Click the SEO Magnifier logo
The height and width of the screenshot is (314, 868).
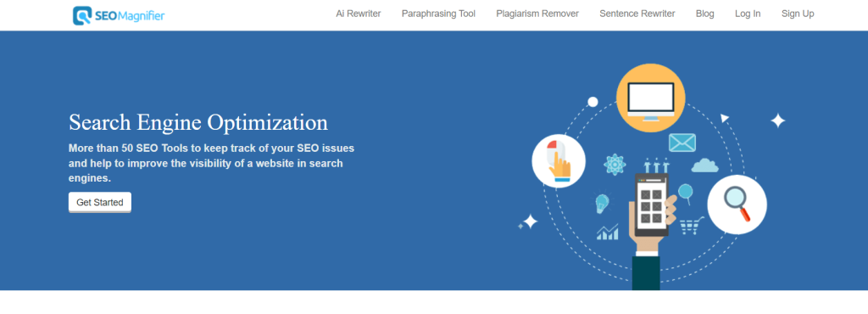click(x=119, y=15)
